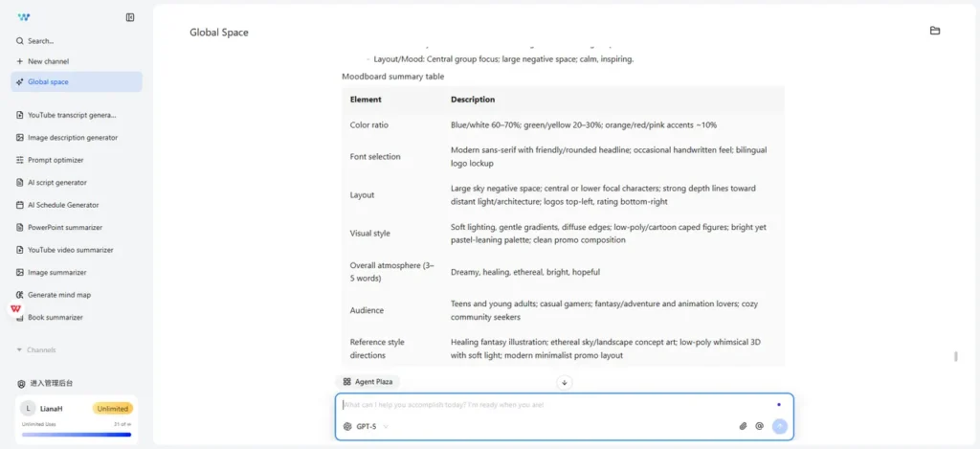
Task: Open the Agent Plaza button
Action: click(x=368, y=381)
